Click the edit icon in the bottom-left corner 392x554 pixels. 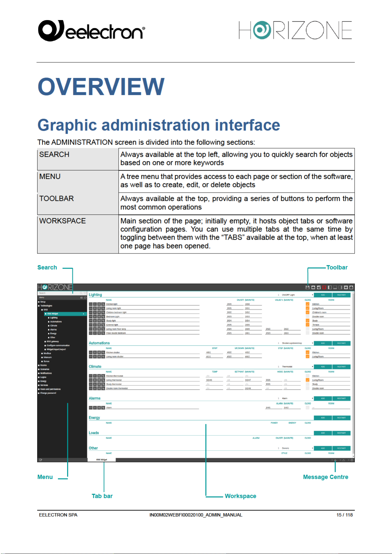click(41, 460)
